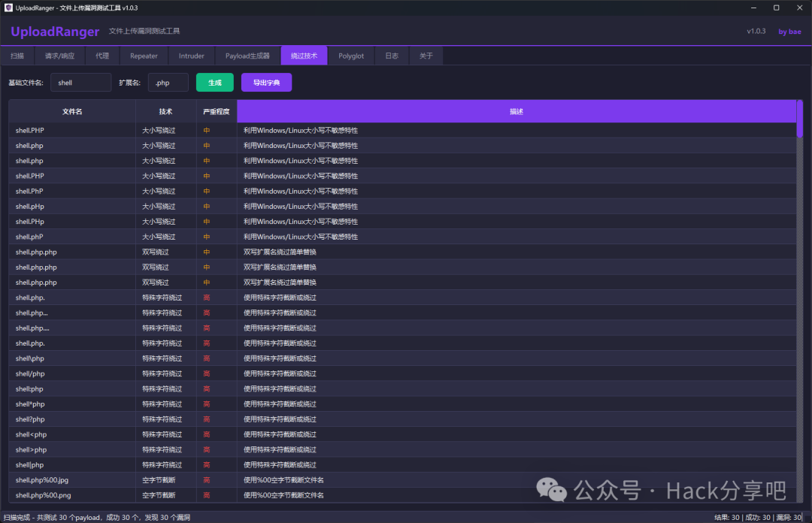Screen dimensions: 812x523
Task: Select the 绕过技术 tab
Action: [x=304, y=56]
